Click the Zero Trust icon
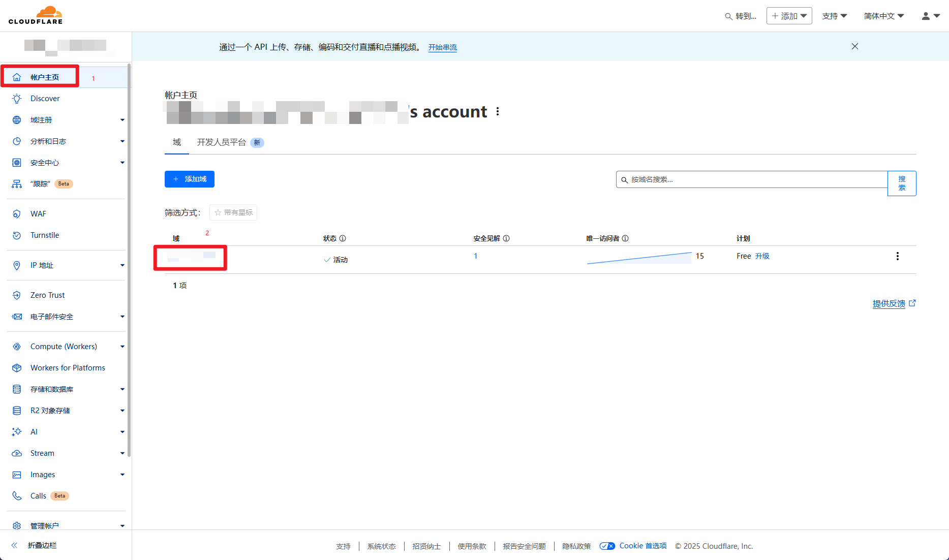The width and height of the screenshot is (949, 560). 17,295
